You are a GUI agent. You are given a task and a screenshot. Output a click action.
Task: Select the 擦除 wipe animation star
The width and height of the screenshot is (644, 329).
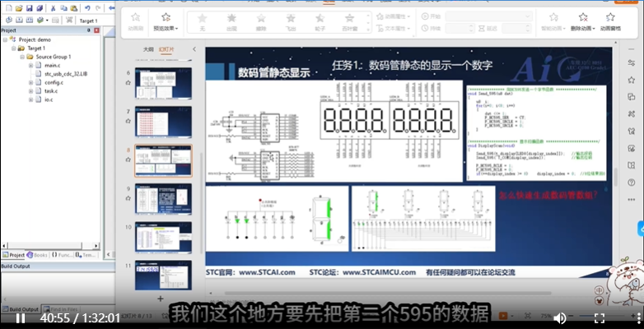(x=261, y=21)
